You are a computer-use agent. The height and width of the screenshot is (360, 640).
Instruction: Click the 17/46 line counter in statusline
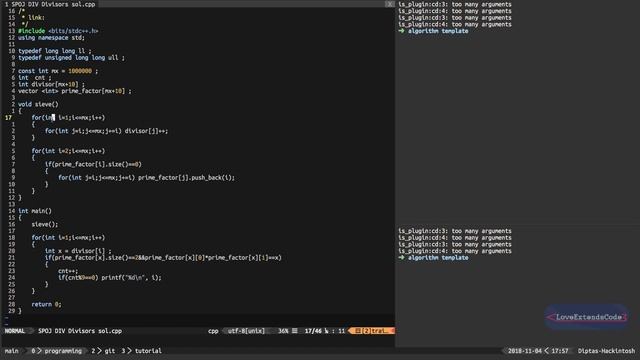point(313,331)
